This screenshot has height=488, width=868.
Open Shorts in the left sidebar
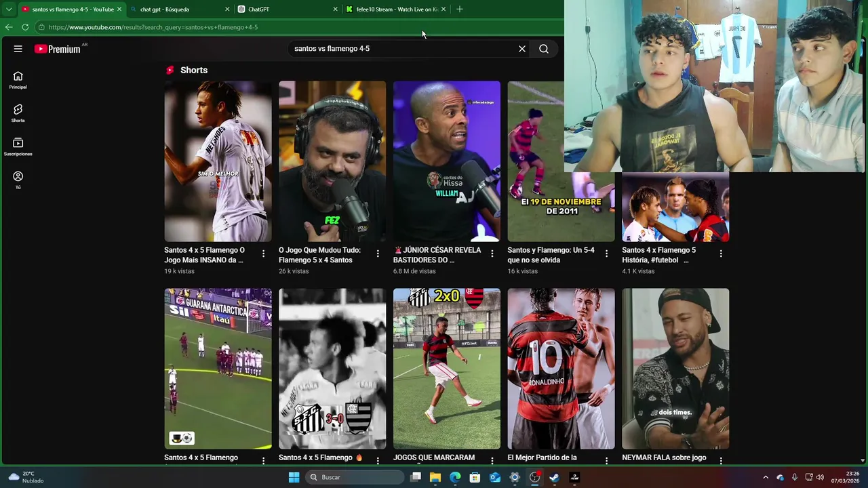tap(18, 113)
